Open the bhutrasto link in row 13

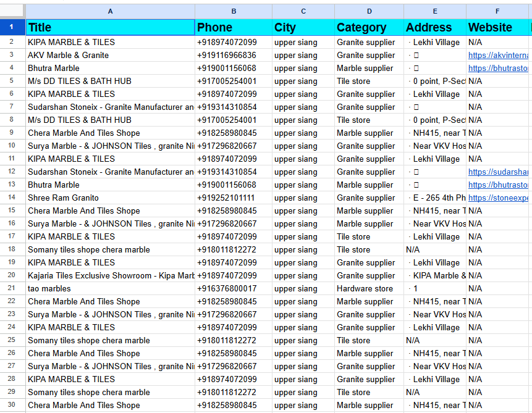[x=498, y=185]
